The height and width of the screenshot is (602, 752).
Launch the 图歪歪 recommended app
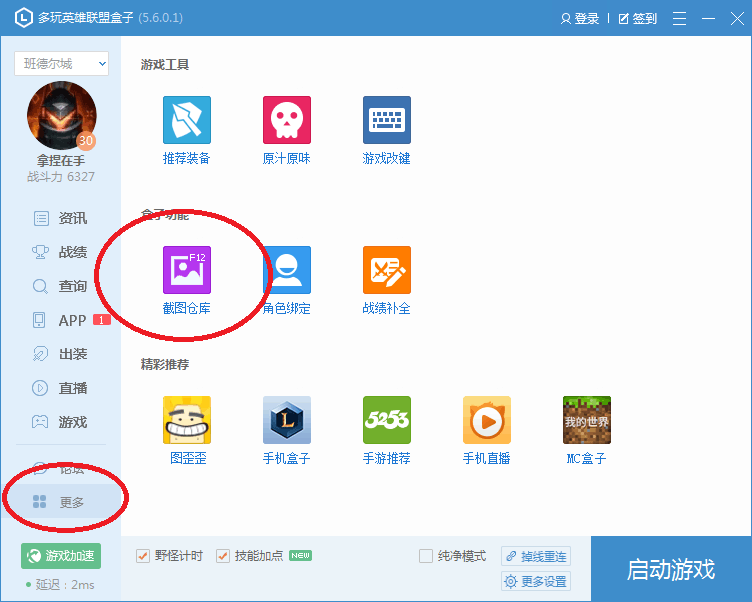(187, 430)
